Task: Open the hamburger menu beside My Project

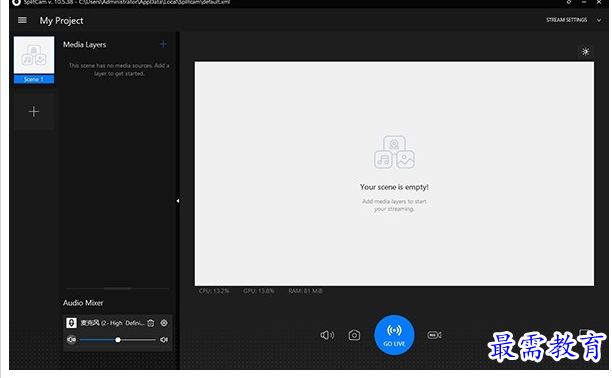Action: pyautogui.click(x=22, y=20)
